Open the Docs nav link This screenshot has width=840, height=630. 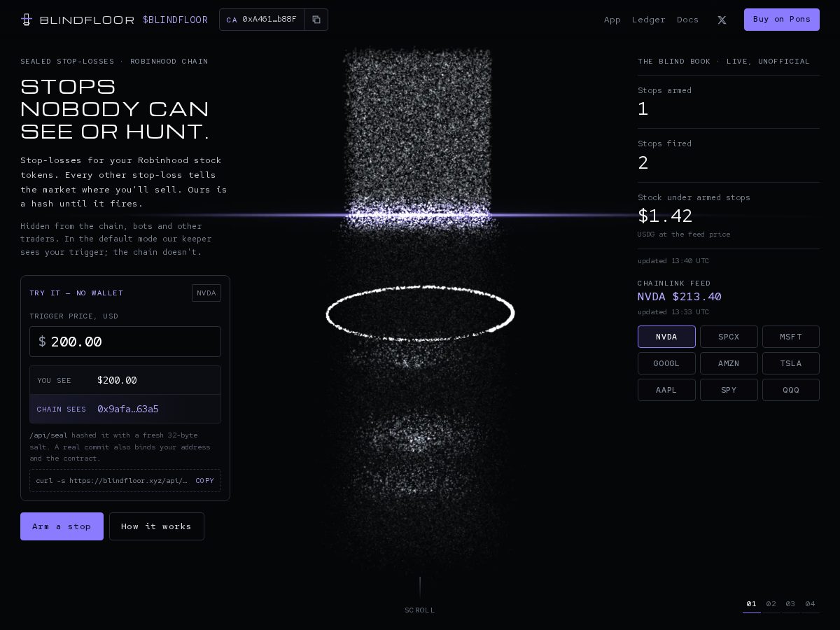click(x=687, y=20)
